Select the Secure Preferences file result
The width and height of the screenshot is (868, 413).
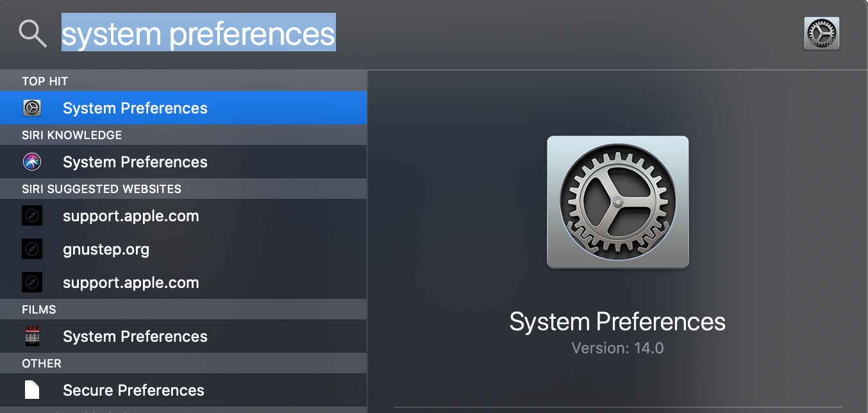(x=183, y=390)
